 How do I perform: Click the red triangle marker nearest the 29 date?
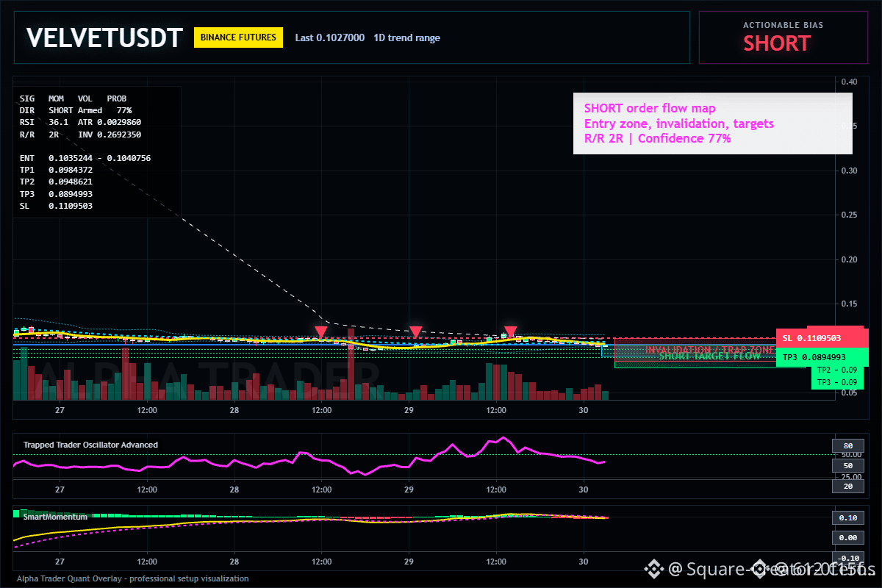point(416,332)
